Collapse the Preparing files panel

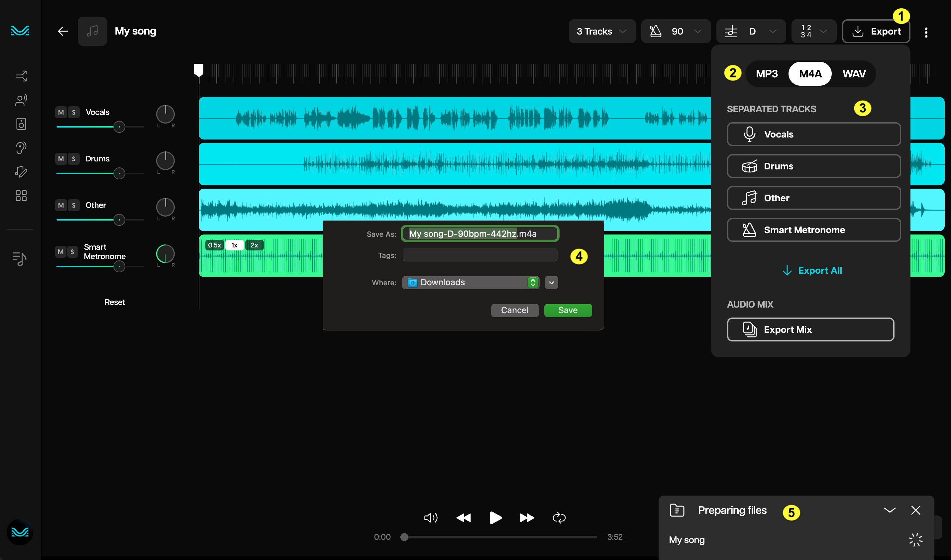click(x=890, y=510)
